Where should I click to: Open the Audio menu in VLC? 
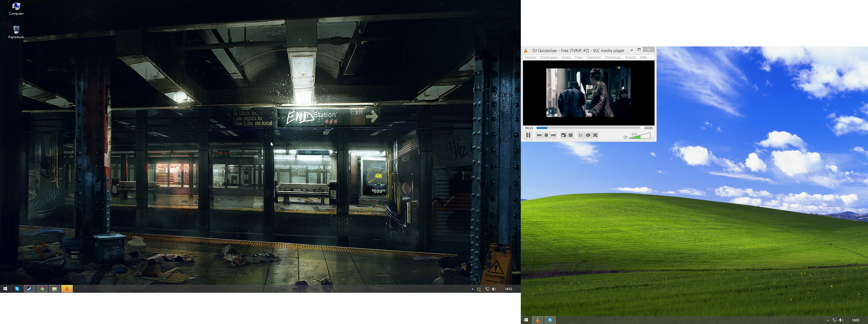point(566,57)
